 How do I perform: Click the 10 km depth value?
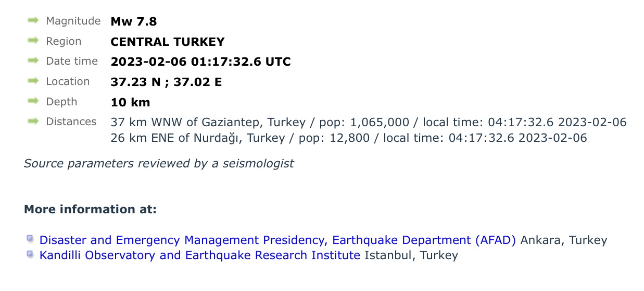(130, 102)
